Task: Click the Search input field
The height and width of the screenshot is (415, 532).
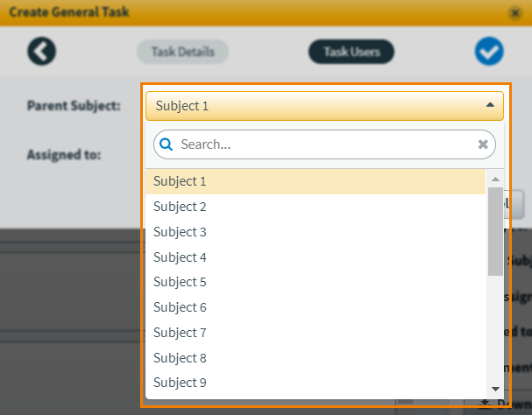Action: point(324,144)
